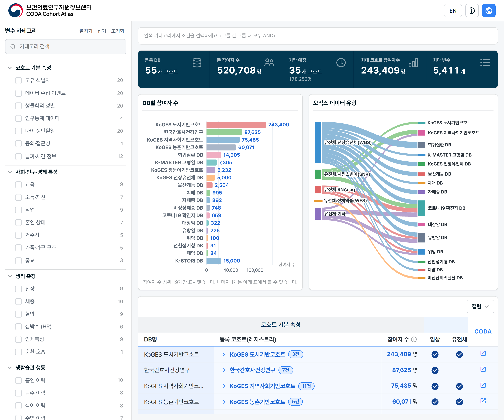Open the KoGES 농촌기반코호트 link in the table
This screenshot has height=420, width=504.
(x=257, y=402)
